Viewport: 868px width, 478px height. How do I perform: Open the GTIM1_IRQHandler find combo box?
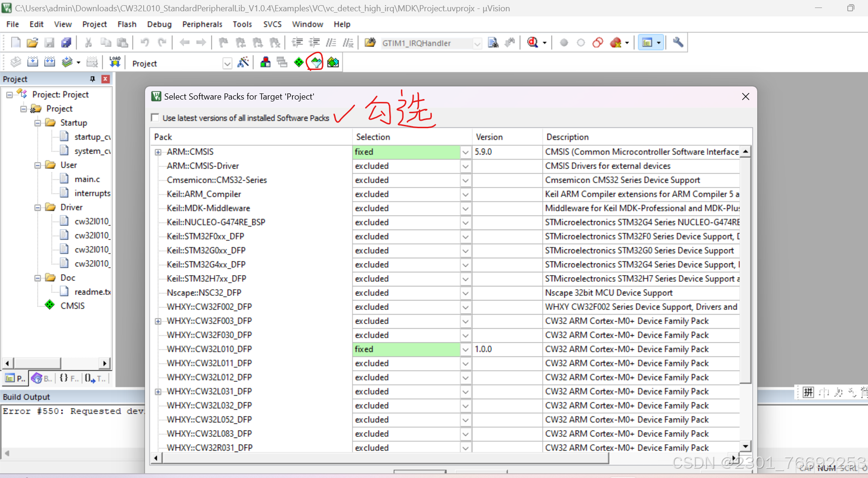[477, 43]
